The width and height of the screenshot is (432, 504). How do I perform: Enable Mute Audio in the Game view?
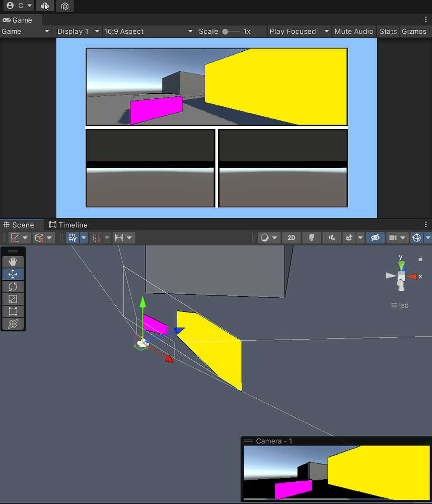[354, 31]
